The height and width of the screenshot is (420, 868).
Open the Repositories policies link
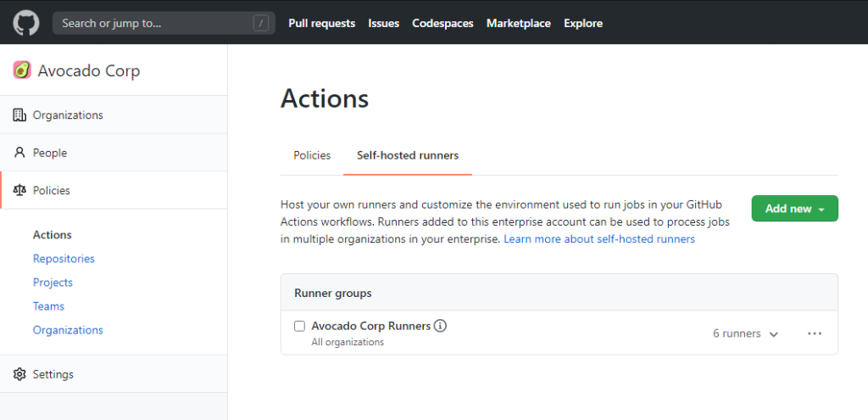click(x=64, y=259)
